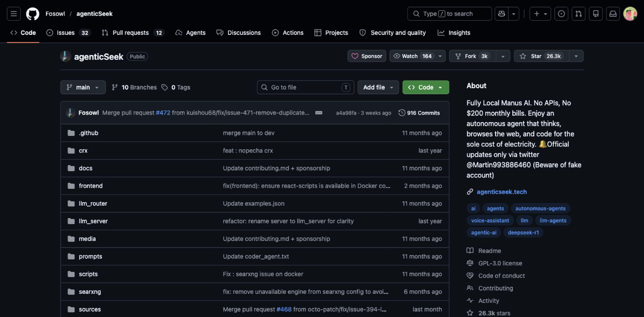Screen dimensions: 644x317
Task: Open the prompts folder
Action: pyautogui.click(x=90, y=256)
